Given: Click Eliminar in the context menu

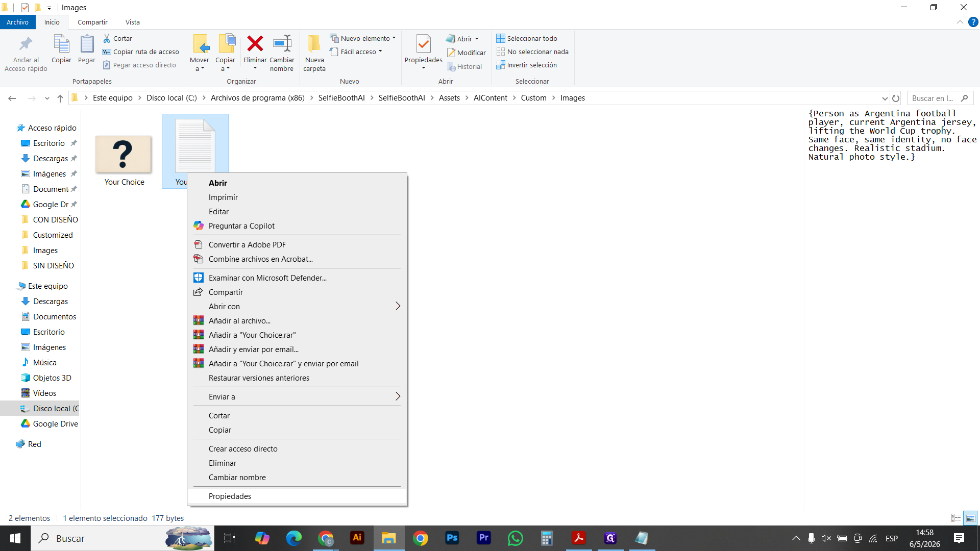Looking at the screenshot, I should point(297,463).
